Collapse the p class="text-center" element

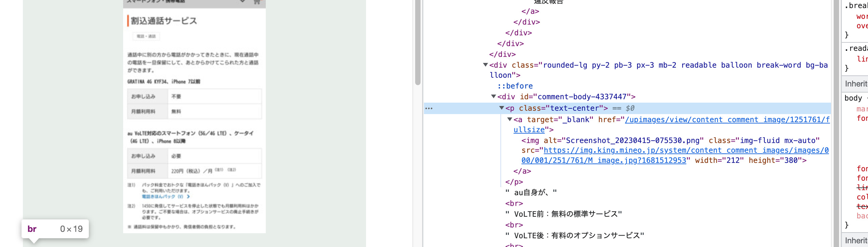click(x=501, y=108)
